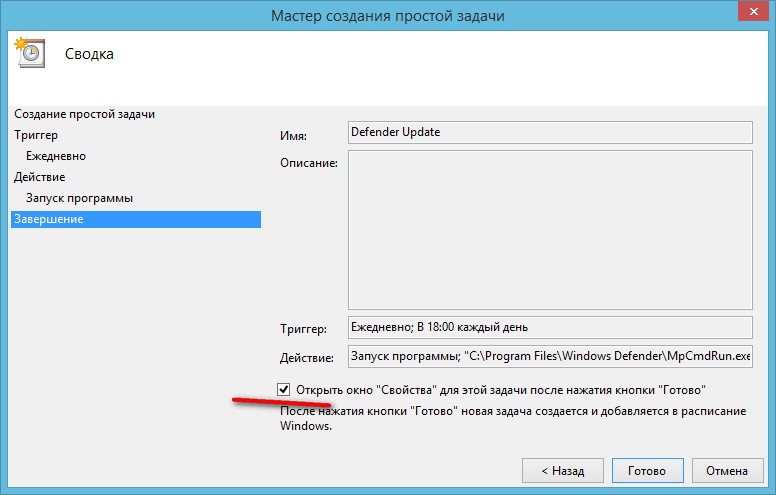
Task: Click inside the empty Описание text area
Action: click(x=549, y=230)
